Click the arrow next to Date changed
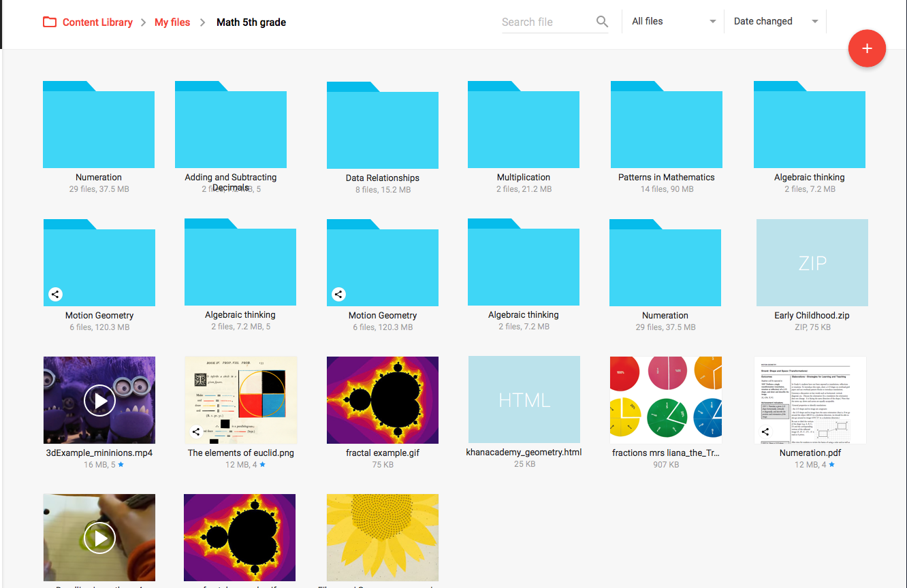The width and height of the screenshot is (907, 588). tap(815, 22)
